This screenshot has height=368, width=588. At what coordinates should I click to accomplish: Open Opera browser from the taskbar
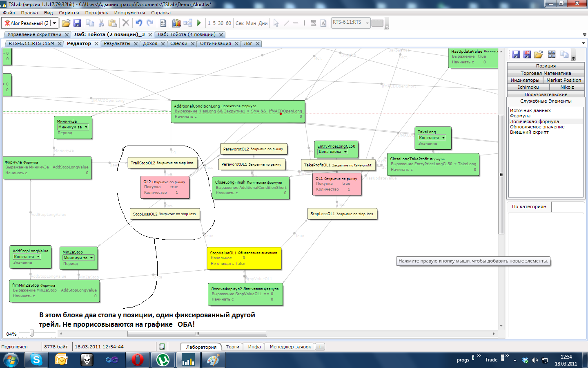point(138,360)
